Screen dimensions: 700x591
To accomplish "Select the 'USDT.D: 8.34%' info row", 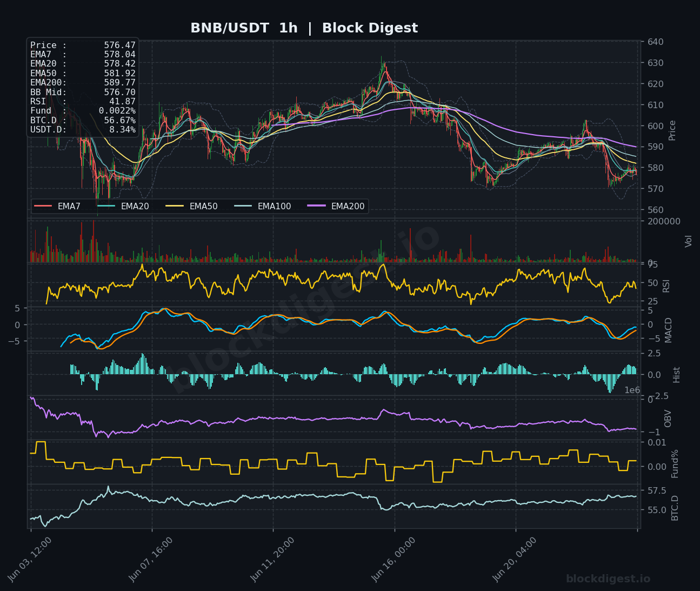I will tap(83, 130).
